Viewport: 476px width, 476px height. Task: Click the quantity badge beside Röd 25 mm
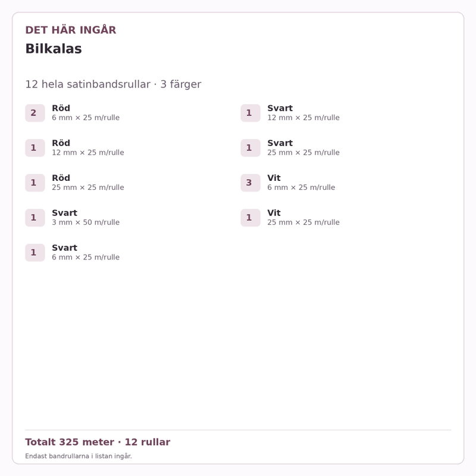35,183
